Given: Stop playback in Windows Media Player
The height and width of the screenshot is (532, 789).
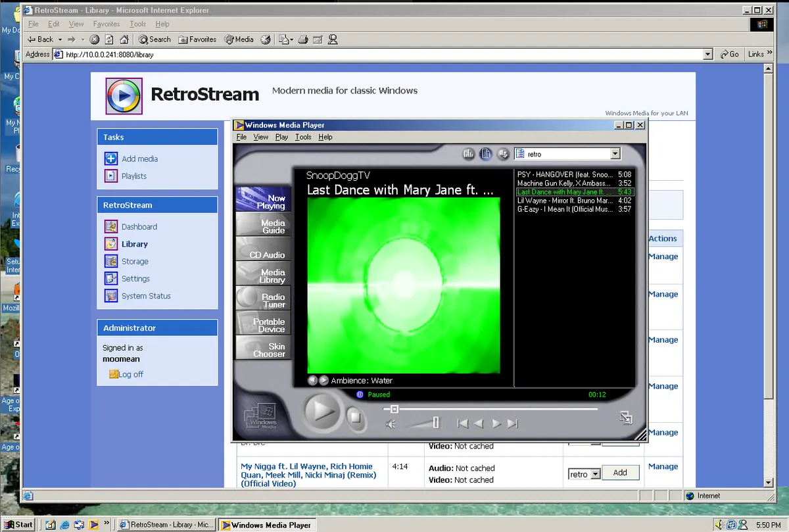Looking at the screenshot, I should pos(355,417).
